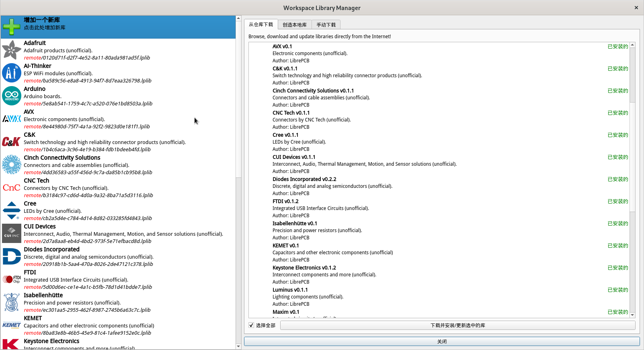
Task: Click the C&K red logo icon
Action: tap(11, 142)
